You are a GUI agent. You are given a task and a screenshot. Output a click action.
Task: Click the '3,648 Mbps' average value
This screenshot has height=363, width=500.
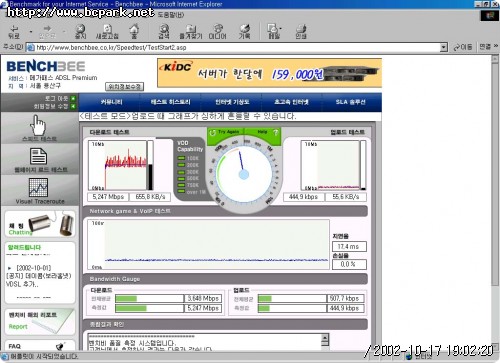203,298
